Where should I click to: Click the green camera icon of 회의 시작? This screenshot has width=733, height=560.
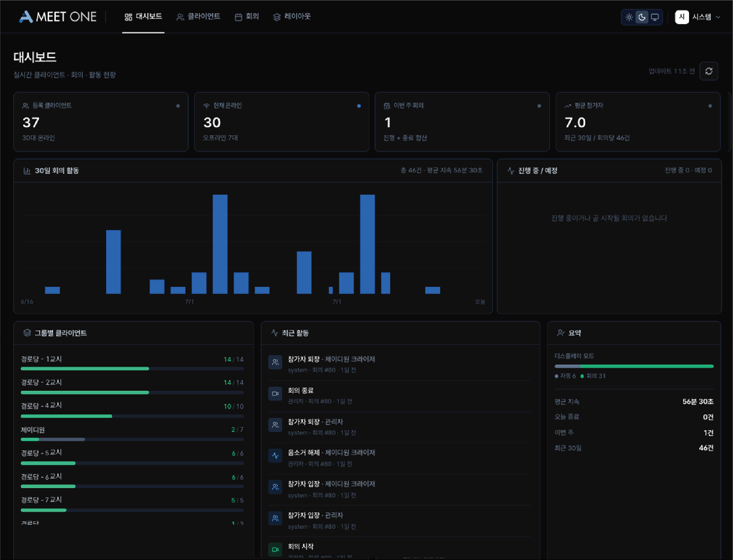[275, 550]
